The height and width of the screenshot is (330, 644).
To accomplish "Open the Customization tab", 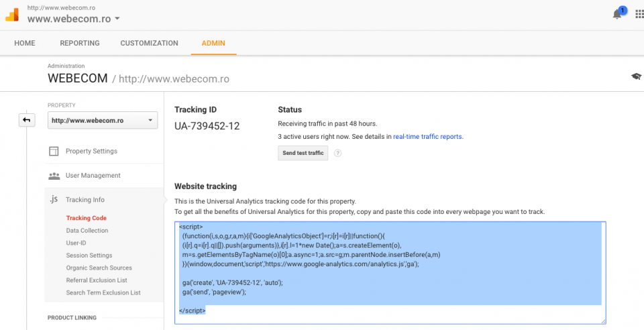I will pos(149,43).
